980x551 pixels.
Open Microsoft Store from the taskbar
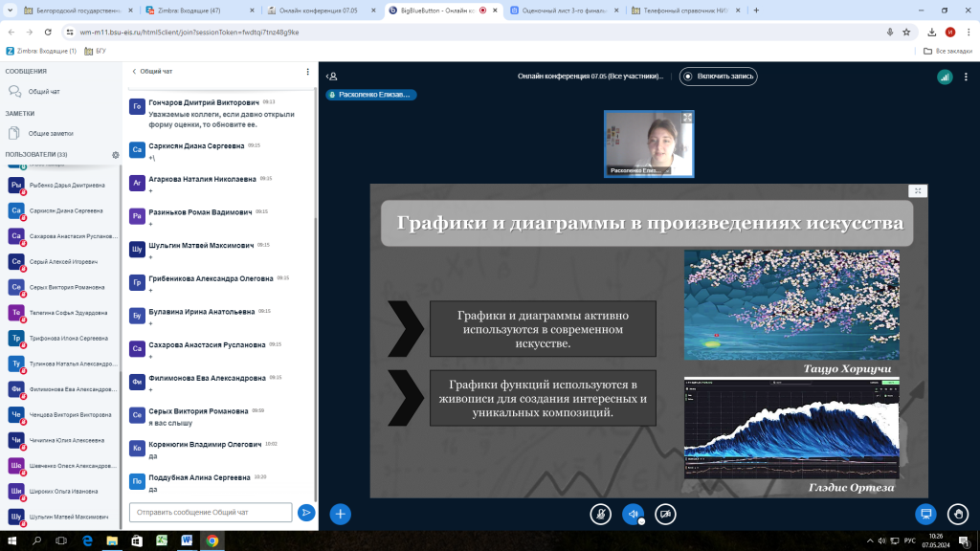coord(137,541)
